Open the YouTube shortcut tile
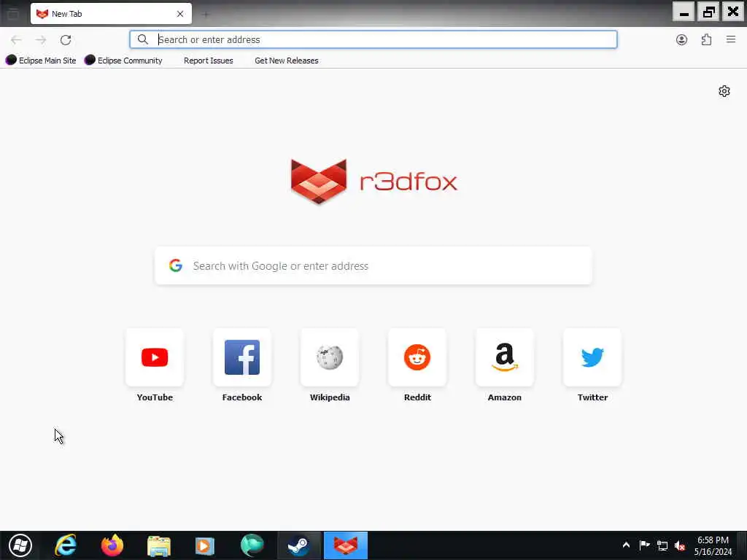The width and height of the screenshot is (747, 560). point(155,357)
